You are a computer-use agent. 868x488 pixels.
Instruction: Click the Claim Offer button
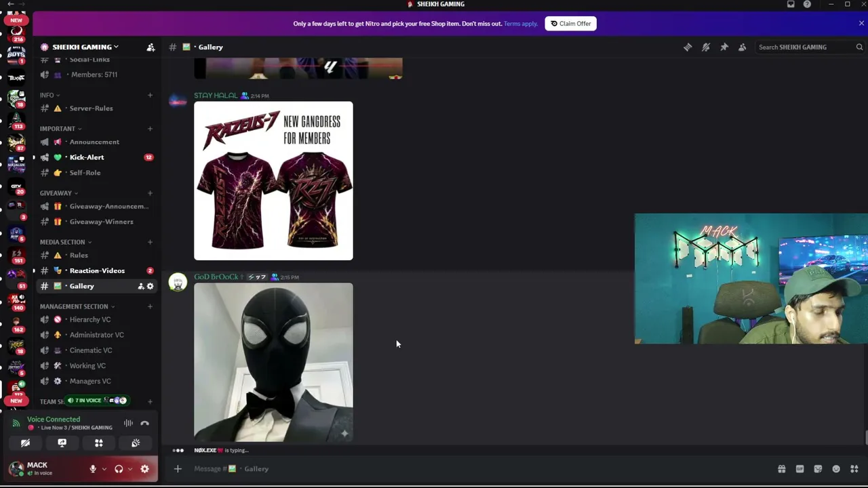[x=570, y=24]
